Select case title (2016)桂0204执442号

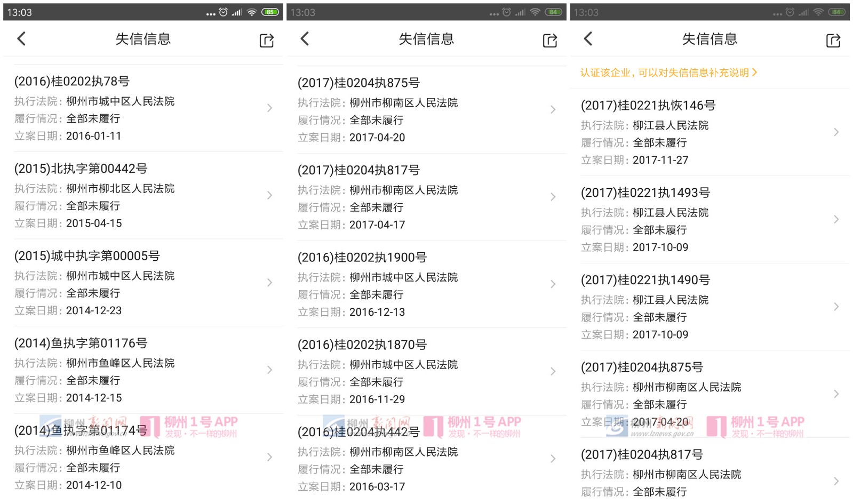click(x=358, y=432)
